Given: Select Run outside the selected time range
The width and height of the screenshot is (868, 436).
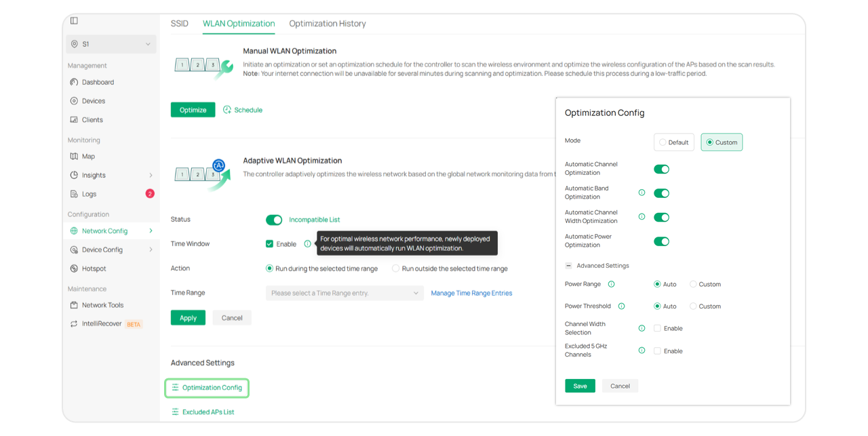Looking at the screenshot, I should click(395, 269).
